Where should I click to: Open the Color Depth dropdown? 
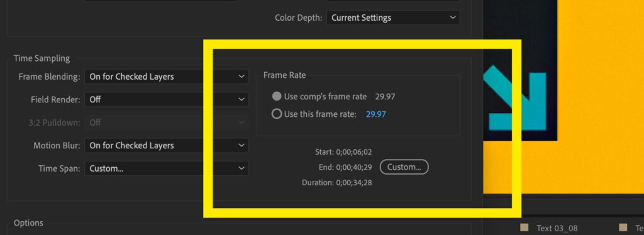(393, 18)
